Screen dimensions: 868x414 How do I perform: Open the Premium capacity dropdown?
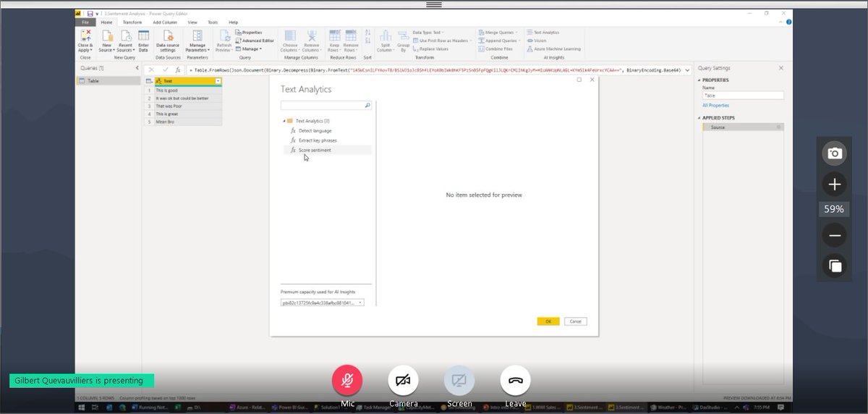click(322, 303)
